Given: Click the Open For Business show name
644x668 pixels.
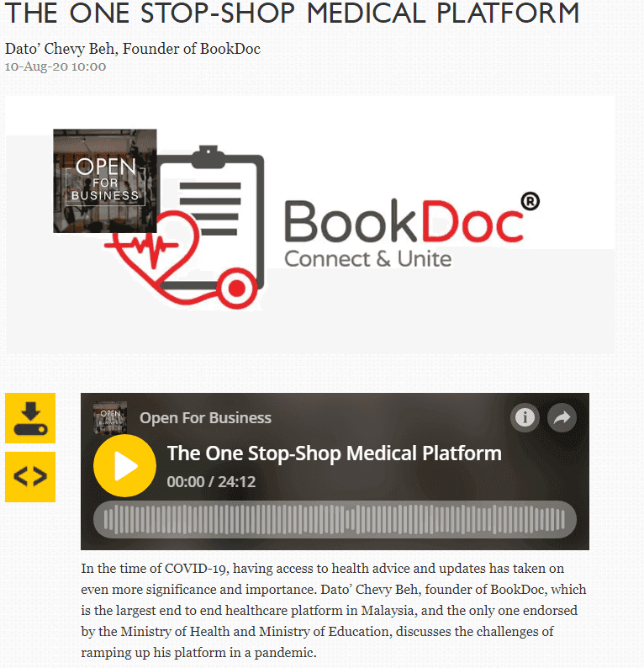Looking at the screenshot, I should click(205, 418).
